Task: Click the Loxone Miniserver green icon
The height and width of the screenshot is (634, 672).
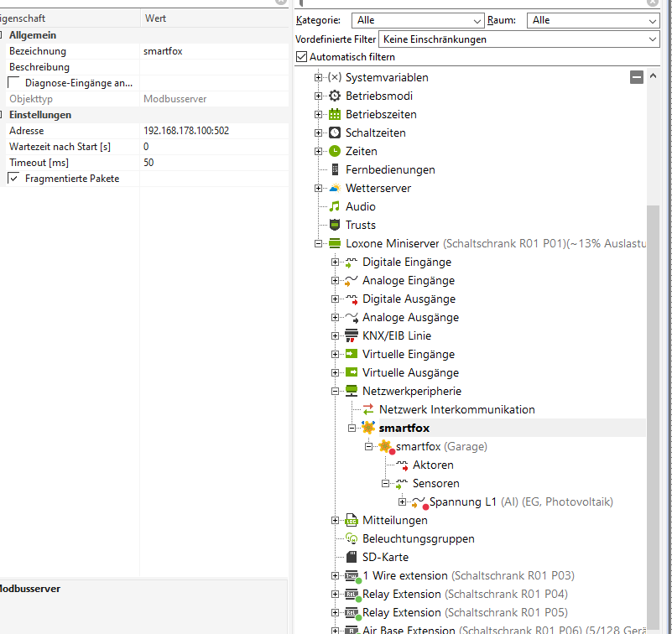Action: (x=335, y=243)
